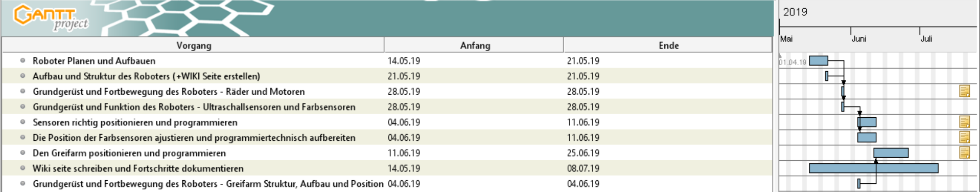Viewport: 980px width, 192px height.
Task: Select task Den Greifarm positionieren und programmieren
Action: tap(129, 153)
